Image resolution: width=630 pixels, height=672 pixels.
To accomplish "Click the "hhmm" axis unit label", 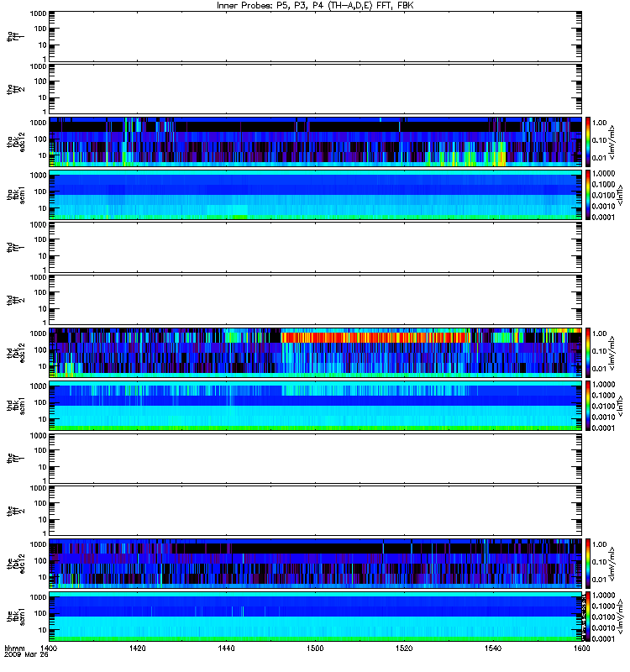I will 14,648.
